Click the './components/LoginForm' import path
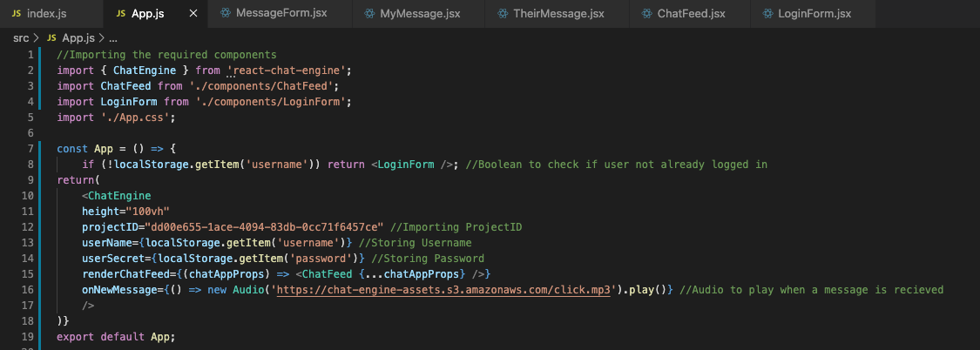The height and width of the screenshot is (350, 980). (x=271, y=101)
